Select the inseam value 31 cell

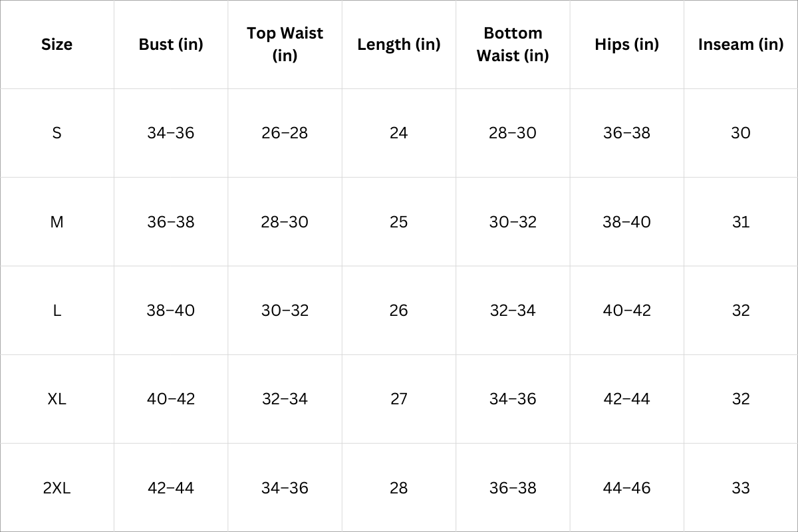click(x=740, y=221)
